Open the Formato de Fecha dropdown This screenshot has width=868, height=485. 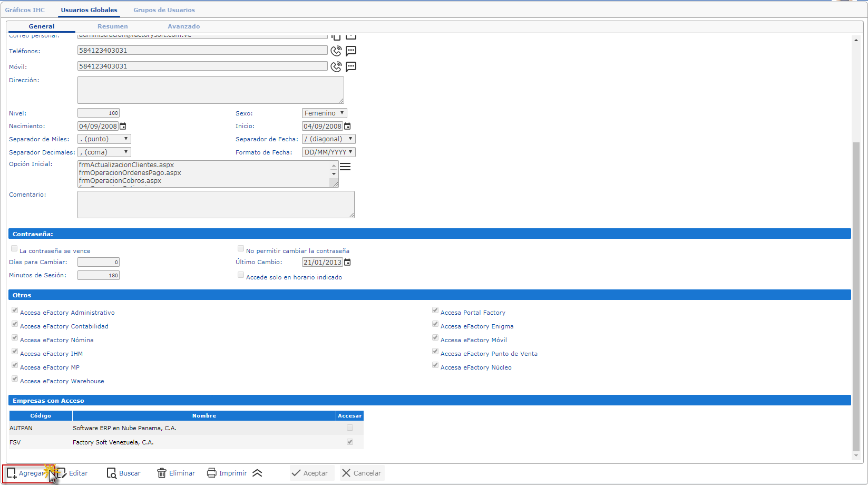click(x=329, y=152)
